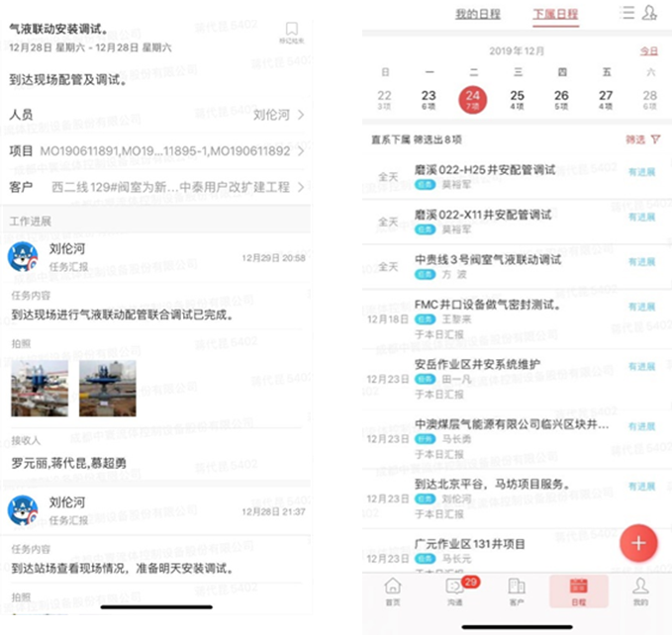Switch to 我的日程 tab
Image resolution: width=672 pixels, height=635 pixels.
pyautogui.click(x=479, y=14)
